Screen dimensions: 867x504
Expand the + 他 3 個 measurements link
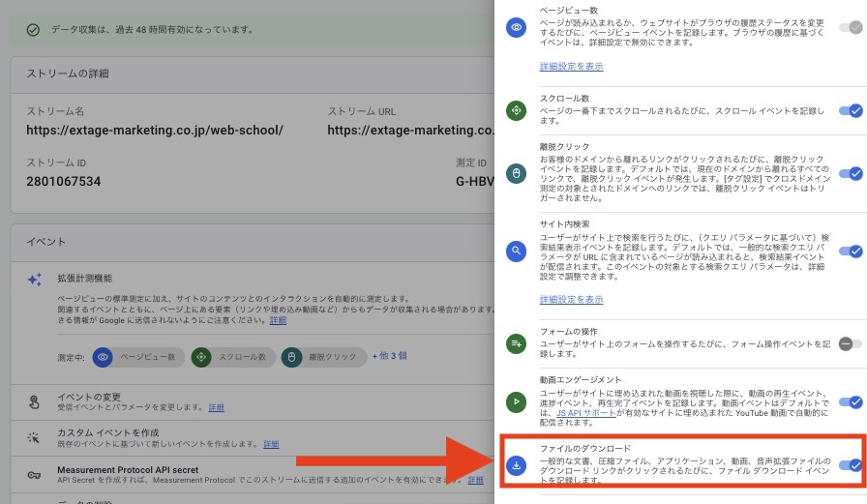[389, 356]
